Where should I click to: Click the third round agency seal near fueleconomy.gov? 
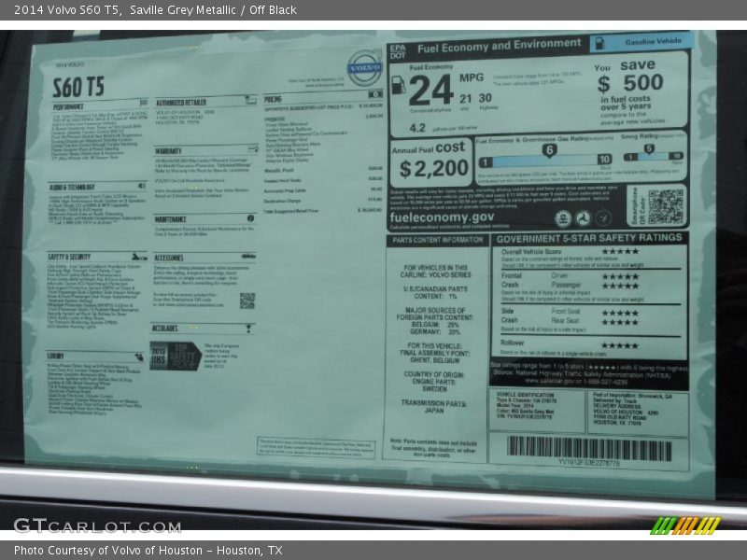(x=603, y=217)
